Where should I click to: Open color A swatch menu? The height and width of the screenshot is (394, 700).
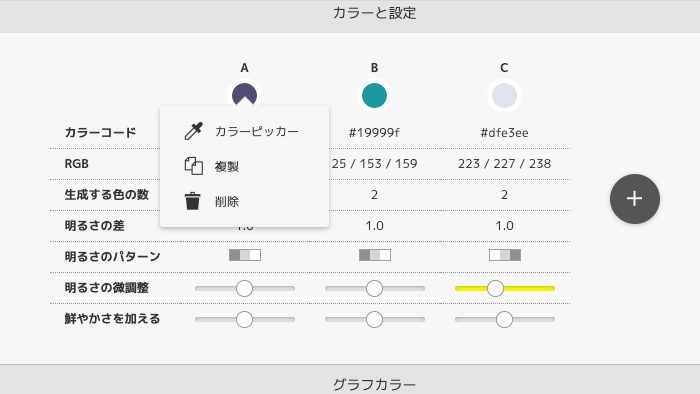tap(244, 95)
